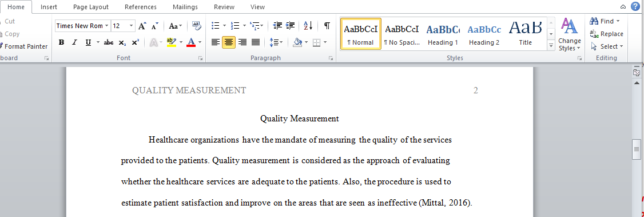Toggle Underline formatting
Viewport: 644px width, 217px height.
[x=88, y=42]
